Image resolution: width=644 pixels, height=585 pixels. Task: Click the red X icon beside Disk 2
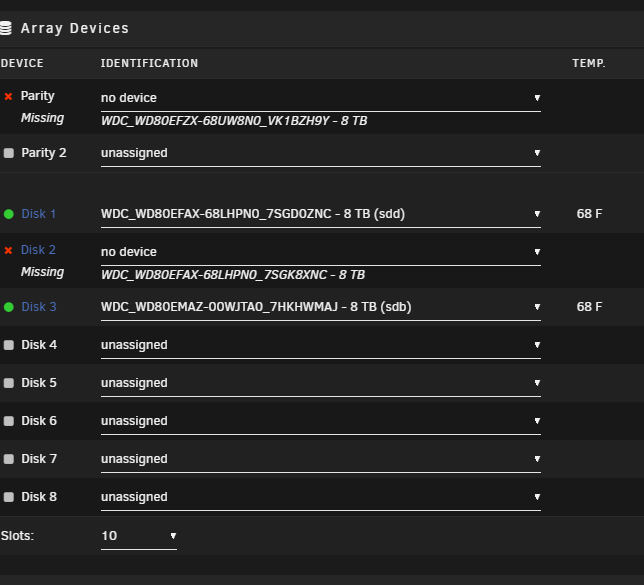(8, 251)
